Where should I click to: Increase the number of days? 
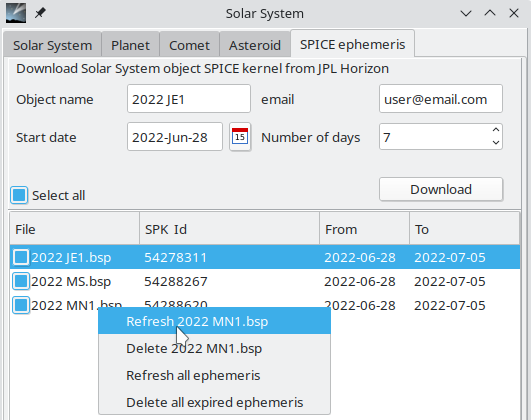(496, 130)
